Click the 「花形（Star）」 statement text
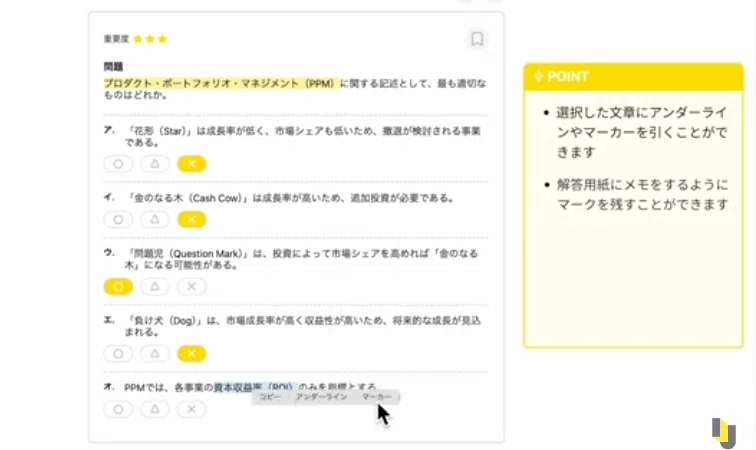 [x=302, y=136]
